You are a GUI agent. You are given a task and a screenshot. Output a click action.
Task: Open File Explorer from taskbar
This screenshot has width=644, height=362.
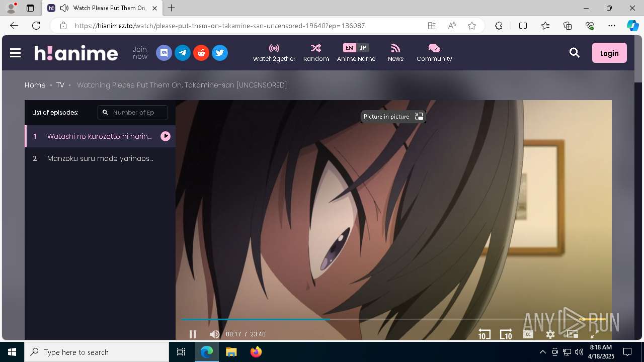231,352
